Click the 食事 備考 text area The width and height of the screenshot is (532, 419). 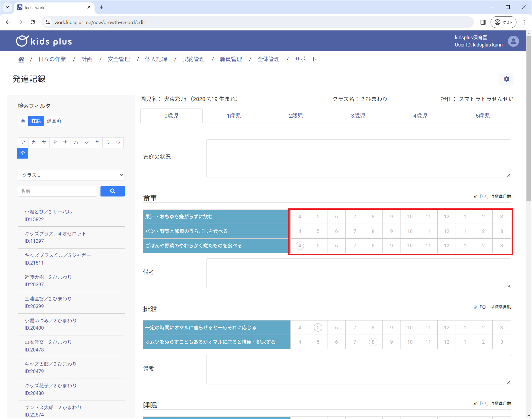tap(358, 273)
